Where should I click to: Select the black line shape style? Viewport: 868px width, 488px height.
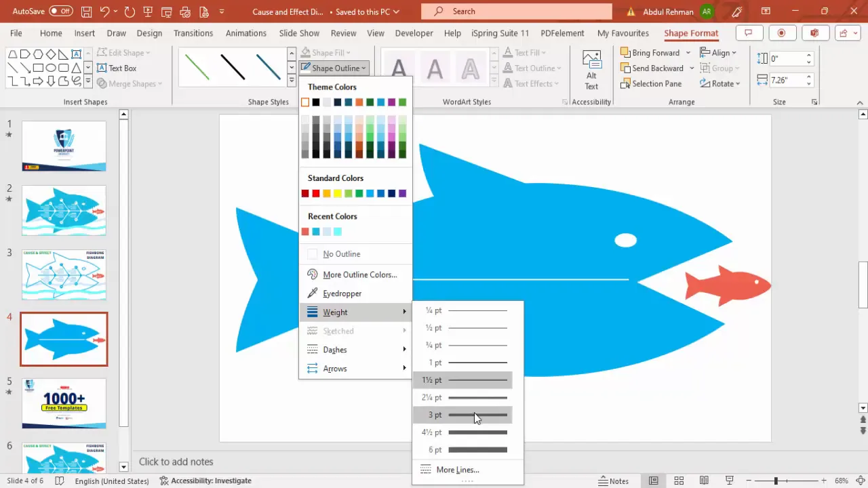point(233,67)
